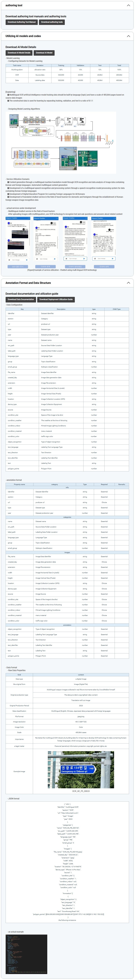Open the Gwongwang-ro street sign example image
The image size is (135, 980).
[81, 770]
